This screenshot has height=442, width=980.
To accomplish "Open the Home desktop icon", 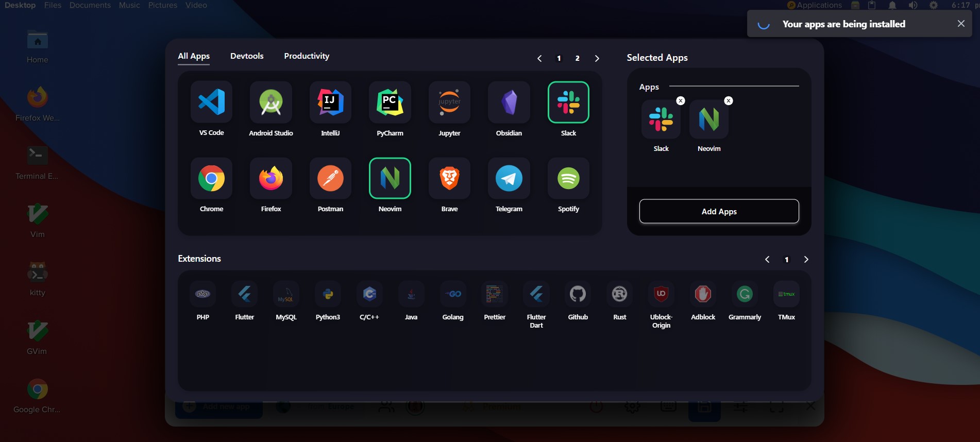I will coord(38,46).
